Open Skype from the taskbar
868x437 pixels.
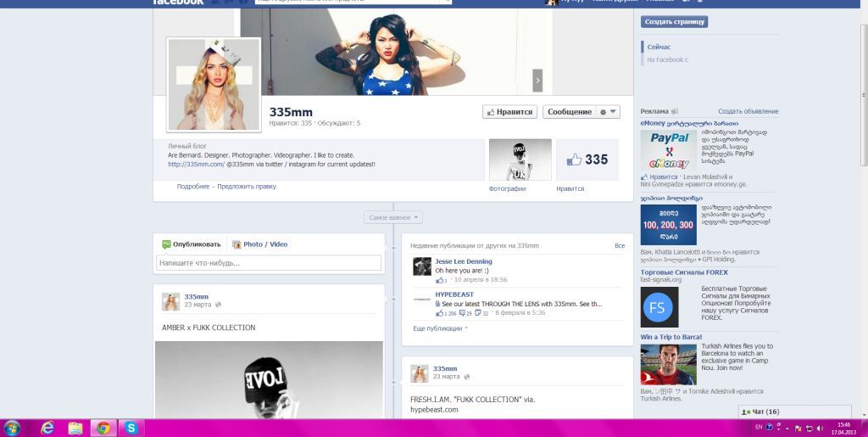[131, 429]
